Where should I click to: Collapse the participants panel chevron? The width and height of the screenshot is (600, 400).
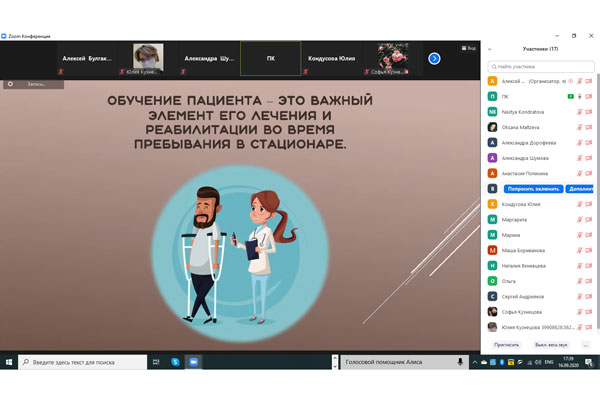489,49
